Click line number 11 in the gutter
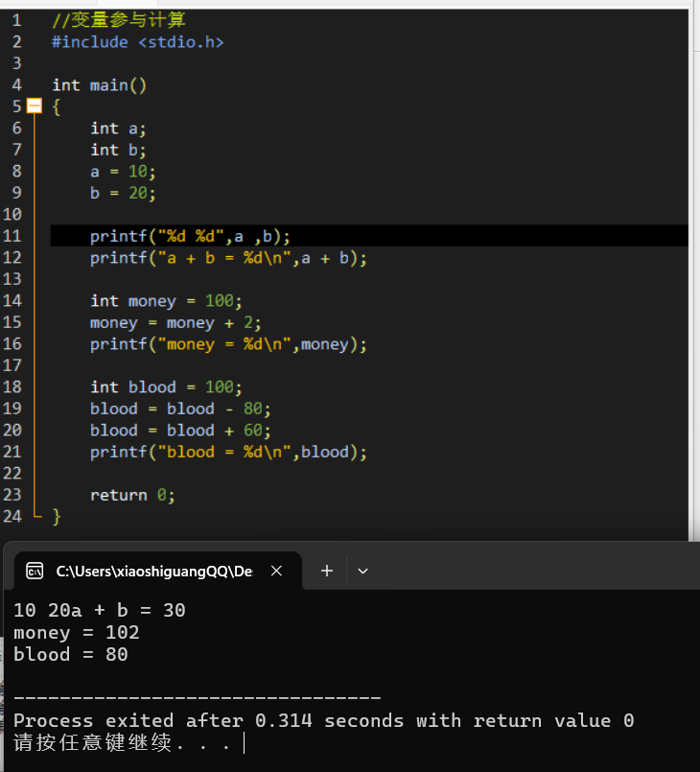This screenshot has width=700, height=772. click(12, 236)
